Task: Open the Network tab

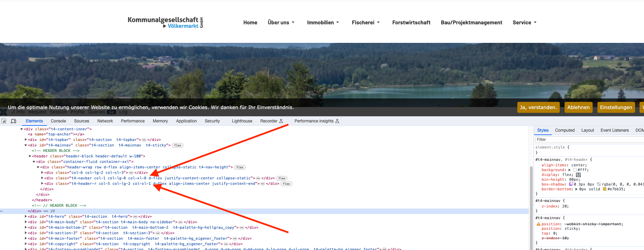Action: [x=105, y=121]
